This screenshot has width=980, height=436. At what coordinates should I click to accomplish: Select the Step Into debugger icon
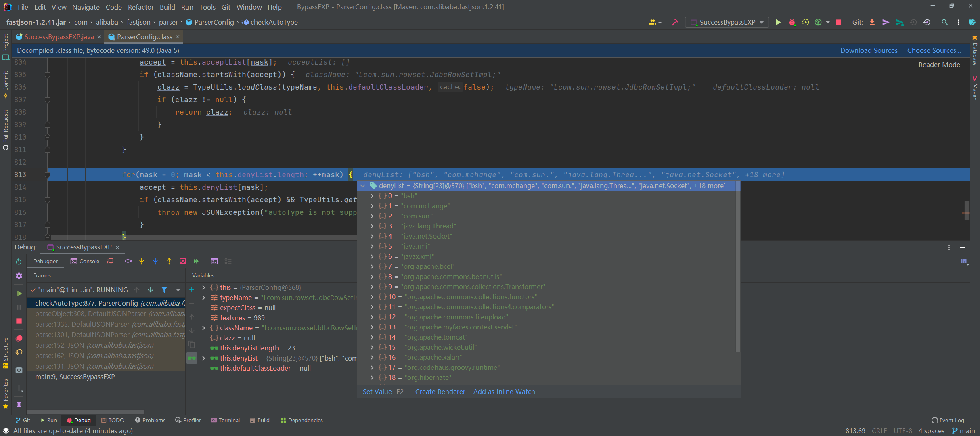pos(142,261)
